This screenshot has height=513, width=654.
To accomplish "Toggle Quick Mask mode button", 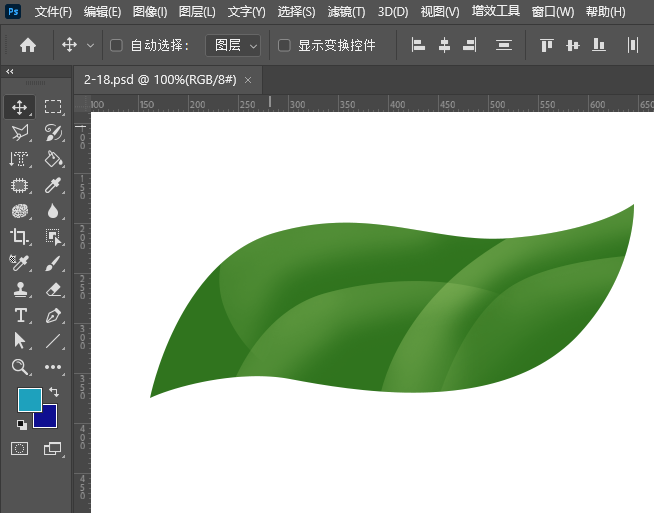I will click(x=19, y=449).
